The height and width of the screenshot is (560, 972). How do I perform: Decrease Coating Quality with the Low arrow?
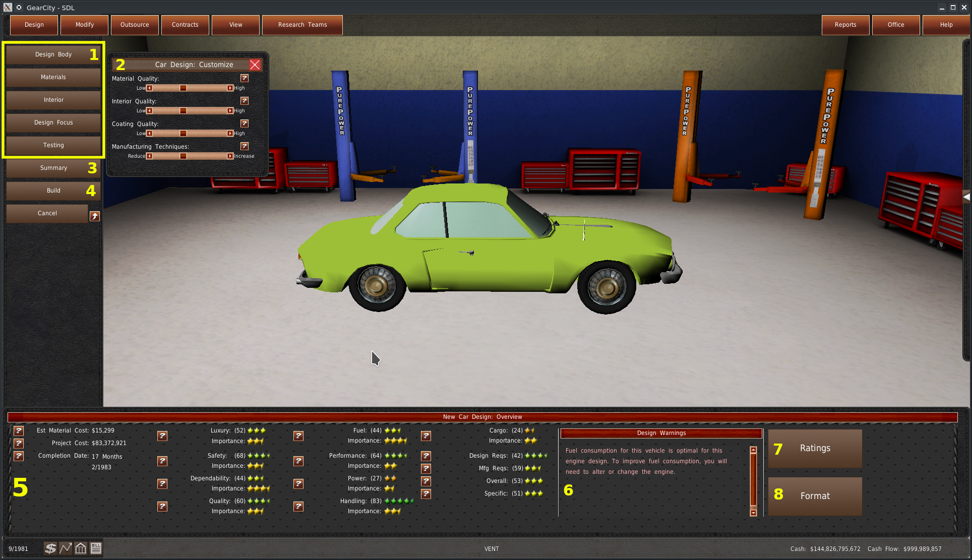[149, 134]
